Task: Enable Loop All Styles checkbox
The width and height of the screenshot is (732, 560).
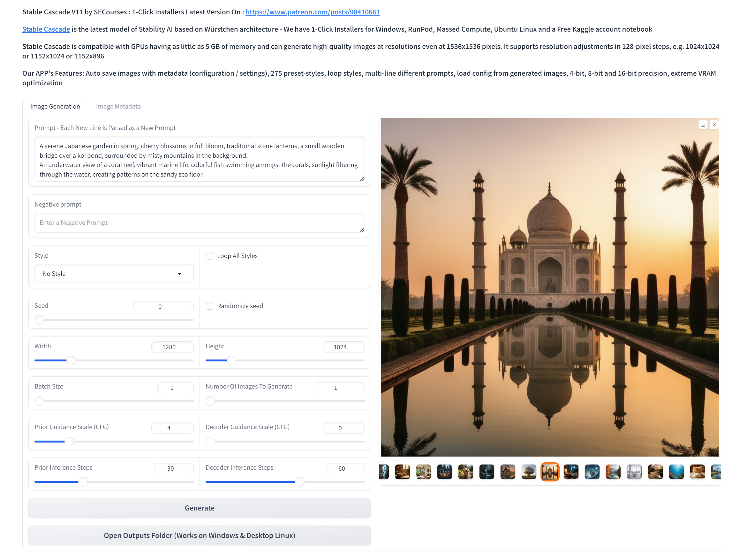Action: tap(209, 256)
